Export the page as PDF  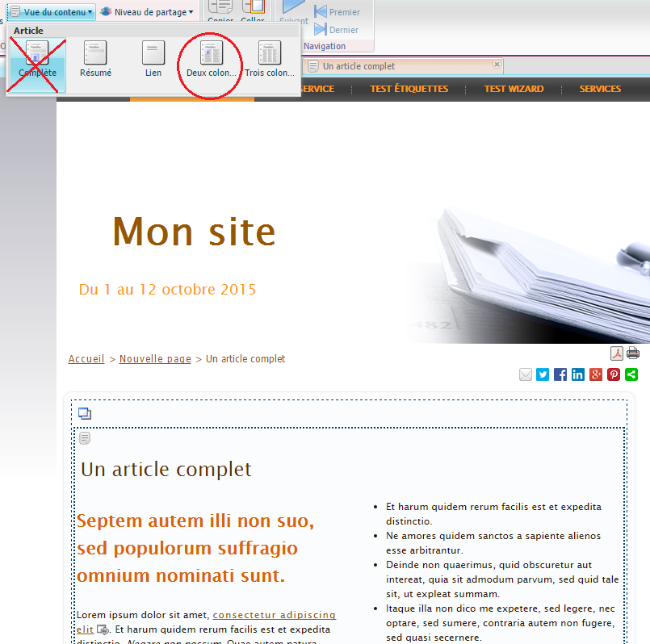[x=617, y=353]
